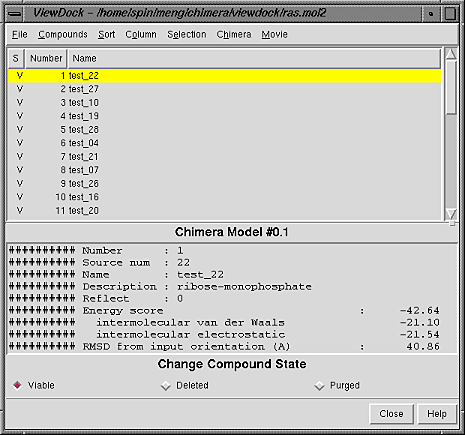The width and height of the screenshot is (465, 435).
Task: Open the Selection menu
Action: [187, 34]
